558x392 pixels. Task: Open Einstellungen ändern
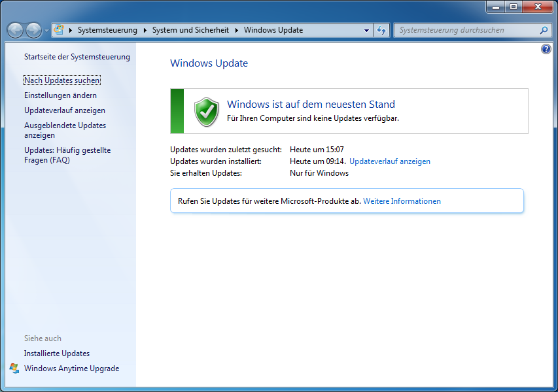(x=60, y=95)
